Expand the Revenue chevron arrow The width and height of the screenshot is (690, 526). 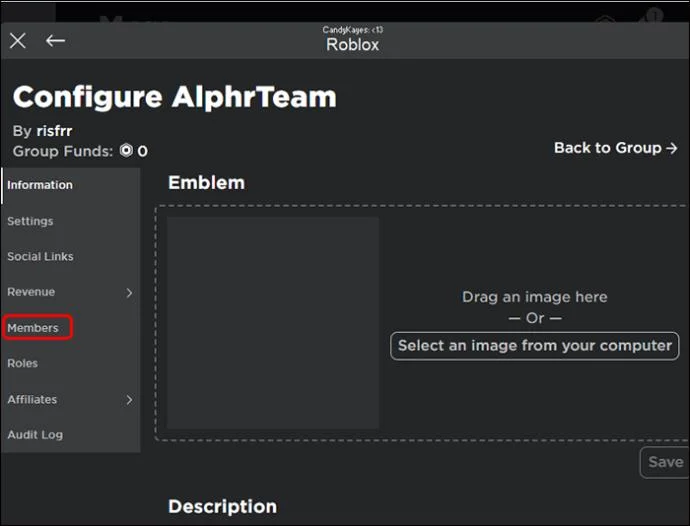[129, 293]
